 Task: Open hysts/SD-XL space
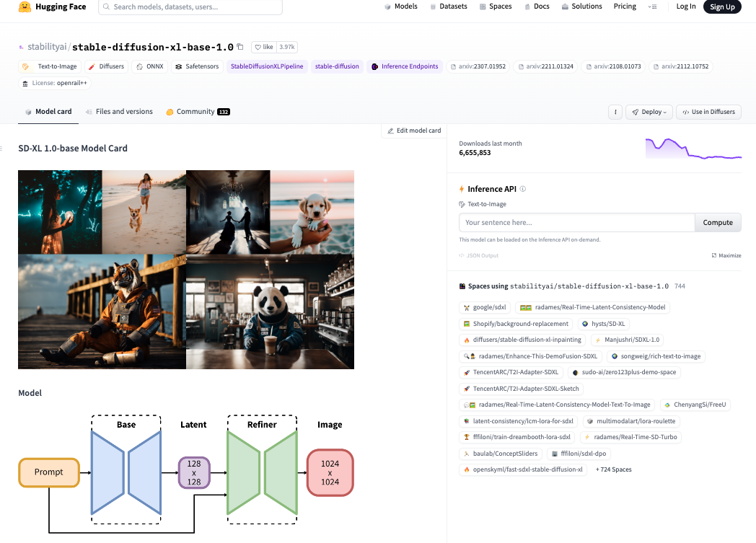pos(603,324)
